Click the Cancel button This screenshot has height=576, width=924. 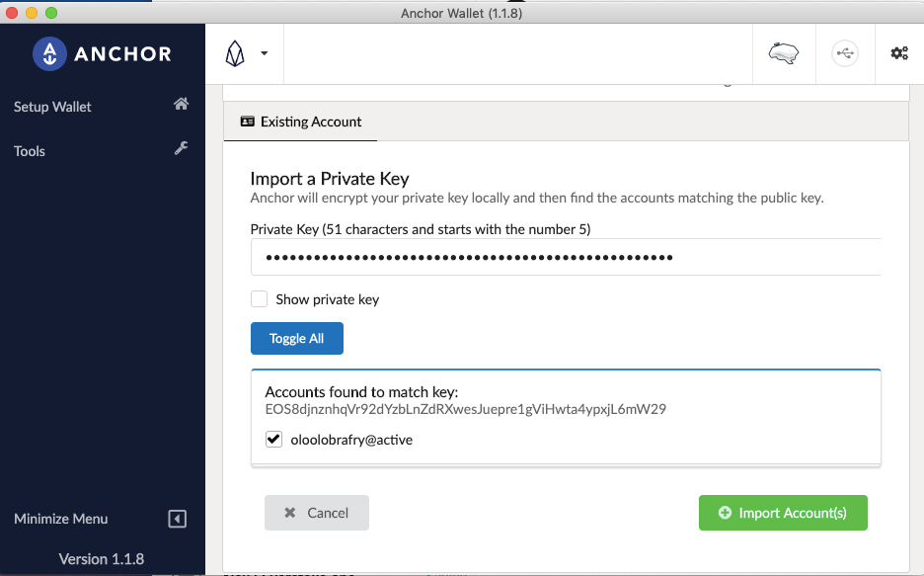click(317, 513)
